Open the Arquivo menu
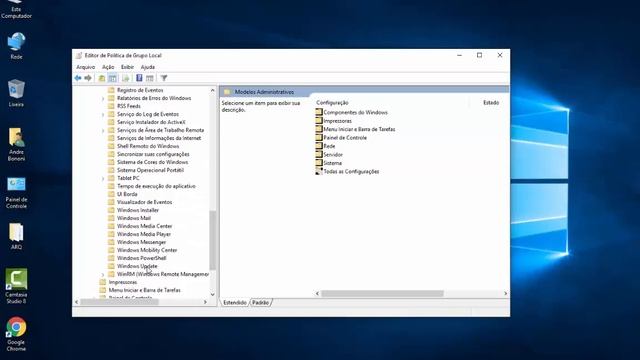The image size is (640, 360). coord(86,67)
